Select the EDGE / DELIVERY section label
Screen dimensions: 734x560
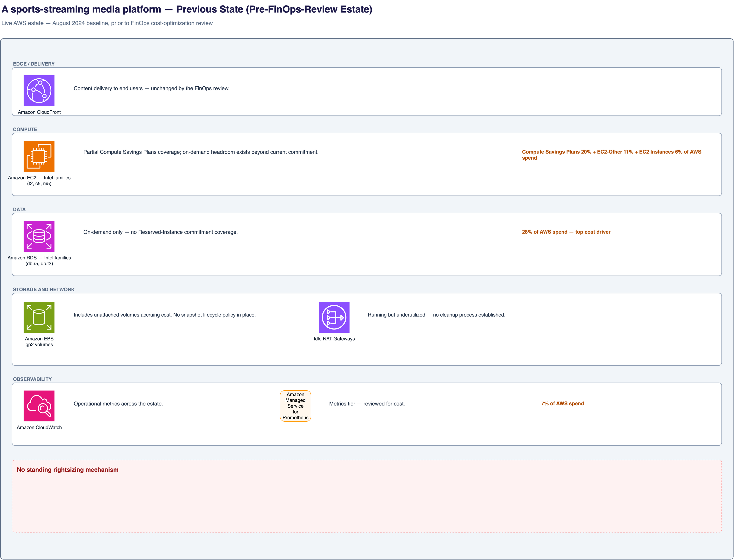[x=34, y=64]
